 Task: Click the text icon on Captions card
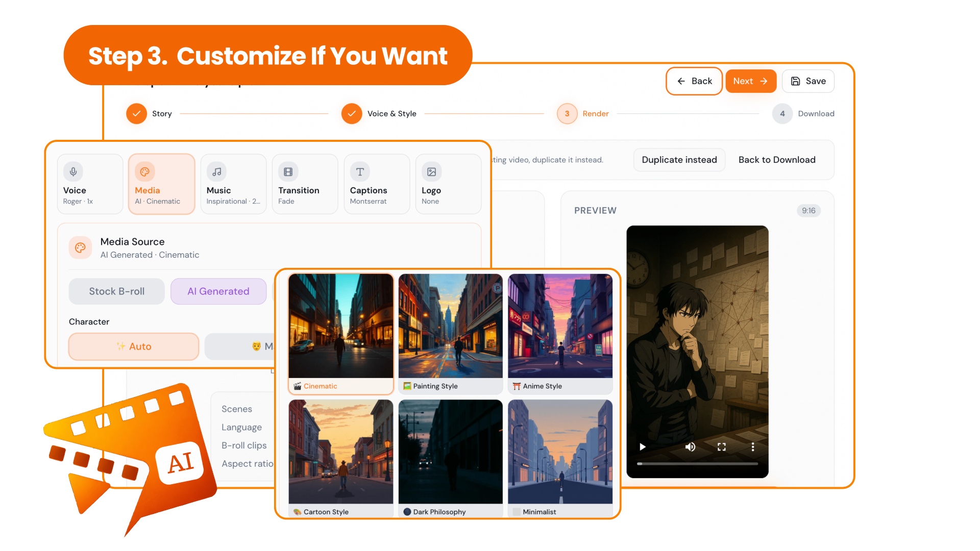pos(360,172)
